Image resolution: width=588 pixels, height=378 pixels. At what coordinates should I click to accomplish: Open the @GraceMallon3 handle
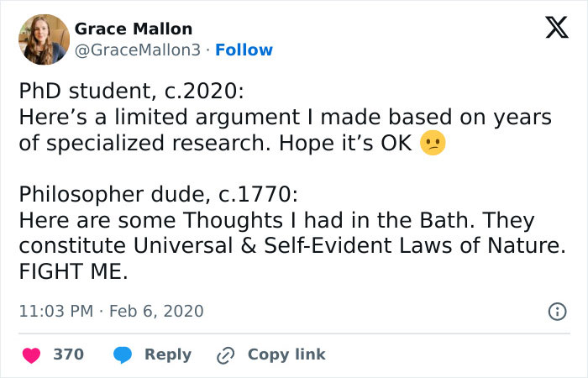coord(139,50)
